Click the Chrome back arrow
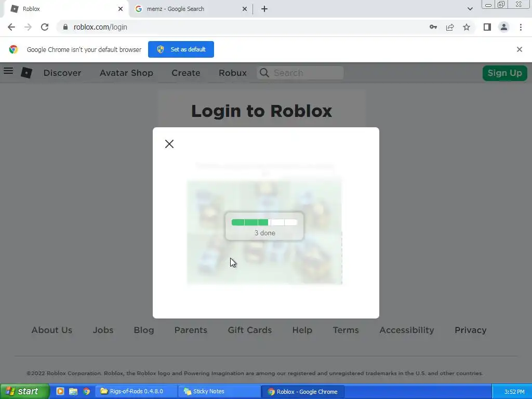This screenshot has height=399, width=532. pyautogui.click(x=11, y=27)
